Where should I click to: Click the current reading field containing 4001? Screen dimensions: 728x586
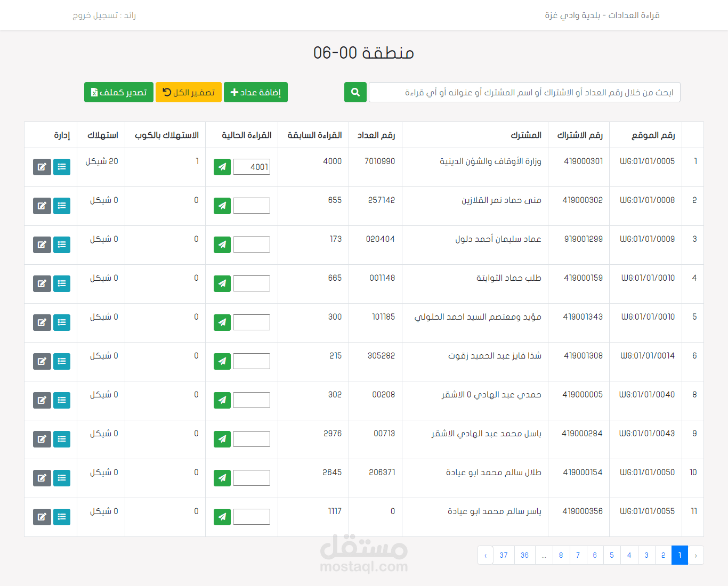[252, 167]
